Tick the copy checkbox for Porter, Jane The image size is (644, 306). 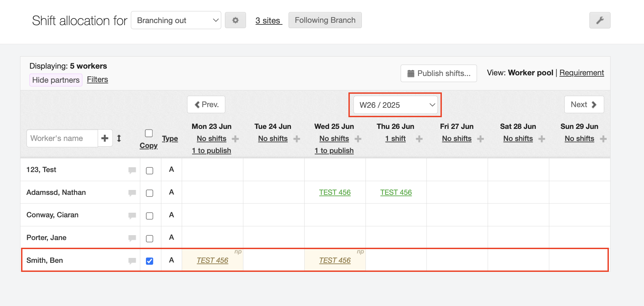pos(150,238)
